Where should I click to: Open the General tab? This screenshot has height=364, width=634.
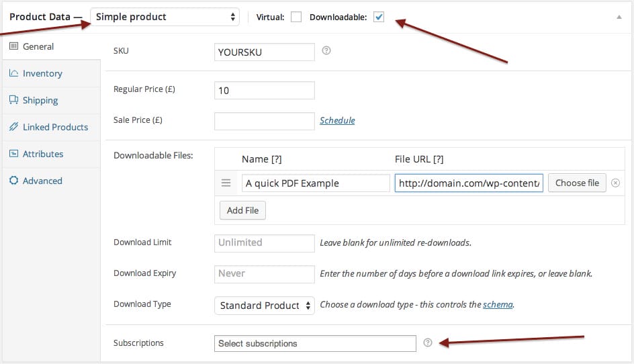pyautogui.click(x=38, y=46)
